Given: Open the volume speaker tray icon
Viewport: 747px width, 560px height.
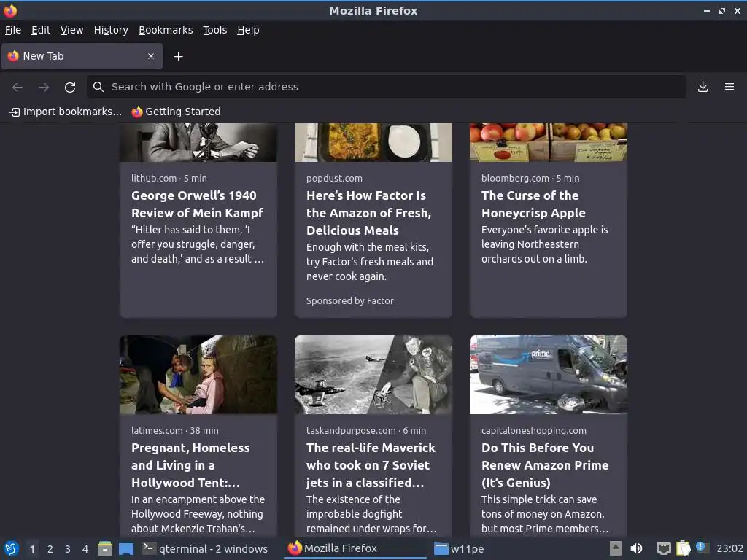Looking at the screenshot, I should (x=636, y=548).
